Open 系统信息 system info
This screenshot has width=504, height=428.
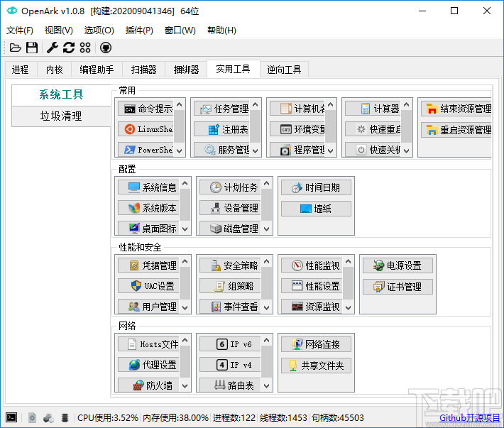click(148, 187)
